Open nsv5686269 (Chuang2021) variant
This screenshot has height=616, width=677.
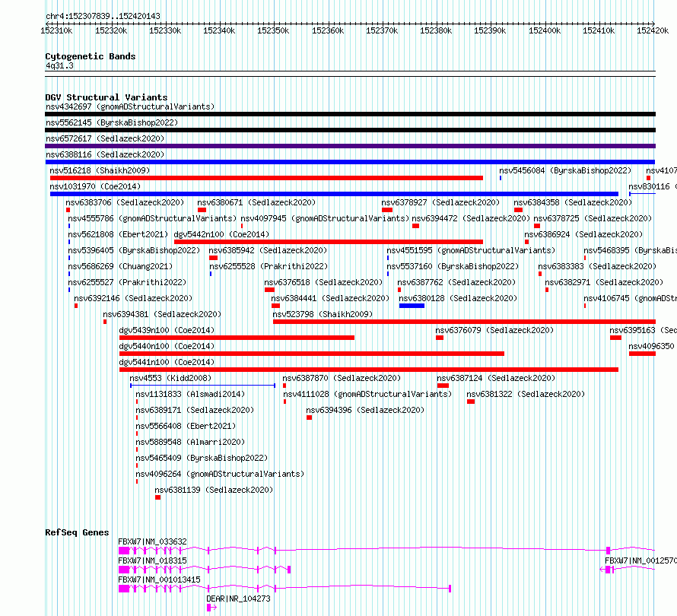pyautogui.click(x=120, y=266)
